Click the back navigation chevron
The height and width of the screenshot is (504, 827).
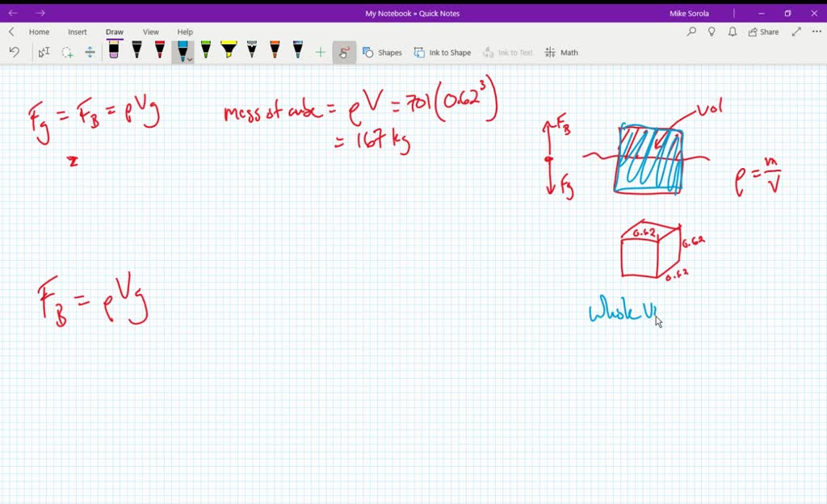[10, 31]
